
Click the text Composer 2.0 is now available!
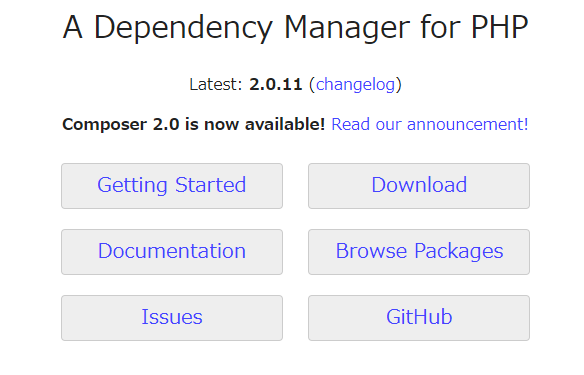(x=194, y=124)
